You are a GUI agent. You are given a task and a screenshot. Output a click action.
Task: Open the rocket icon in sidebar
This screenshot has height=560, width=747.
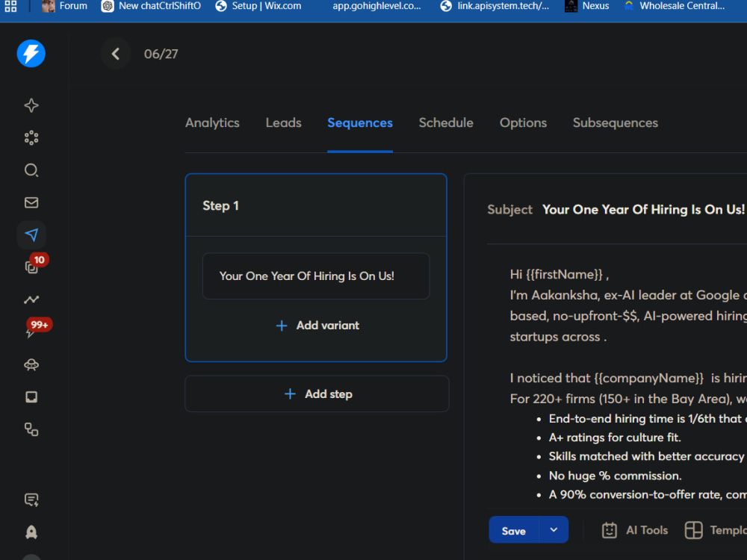(31, 532)
